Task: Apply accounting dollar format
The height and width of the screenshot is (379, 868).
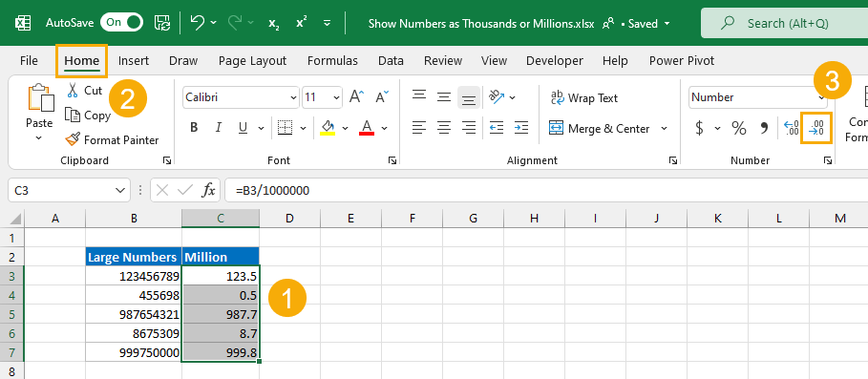Action: tap(699, 128)
